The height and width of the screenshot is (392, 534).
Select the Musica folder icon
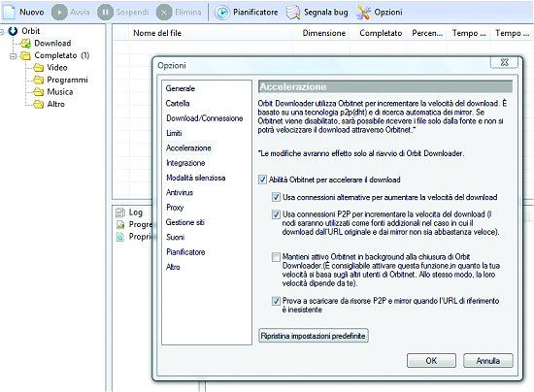38,92
